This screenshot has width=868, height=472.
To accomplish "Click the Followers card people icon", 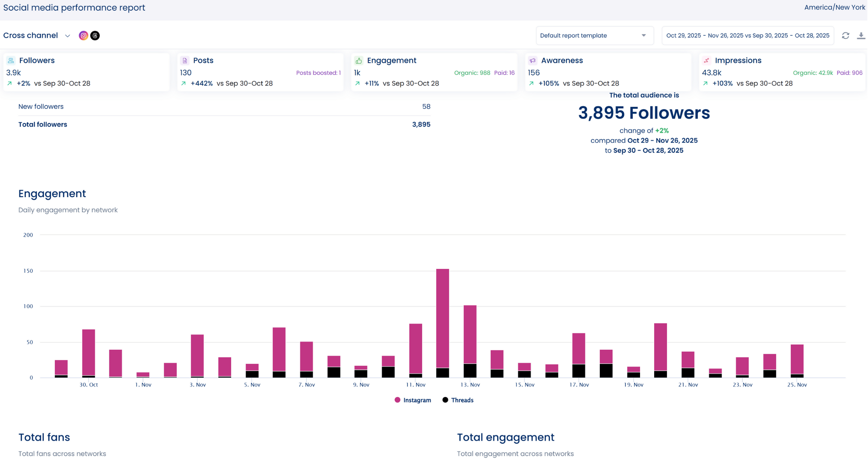I will point(11,60).
